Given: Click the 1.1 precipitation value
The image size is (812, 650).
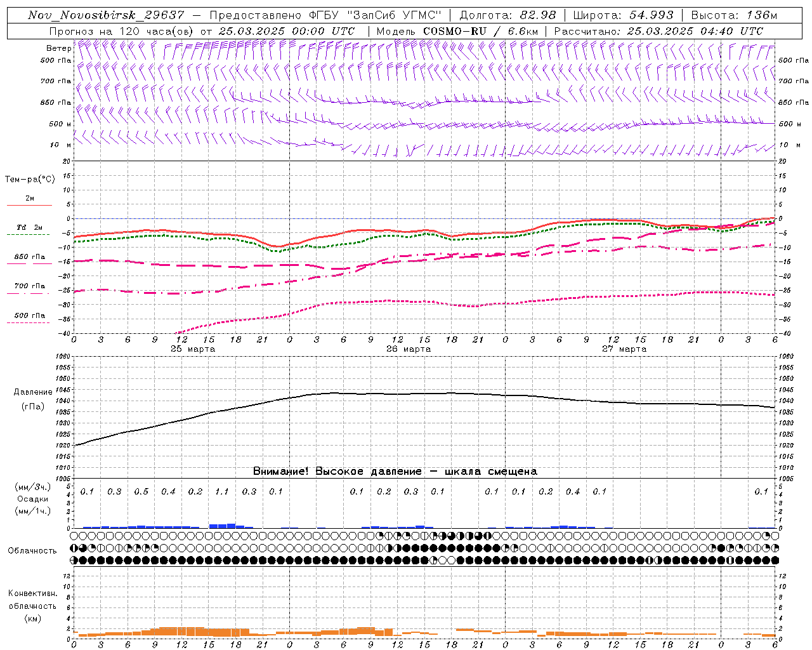Looking at the screenshot, I should (x=221, y=492).
